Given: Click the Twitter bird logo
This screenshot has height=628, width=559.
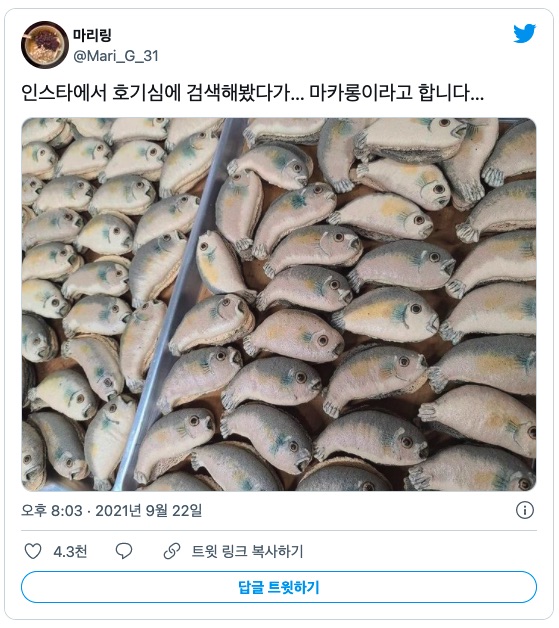Looking at the screenshot, I should point(525,34).
